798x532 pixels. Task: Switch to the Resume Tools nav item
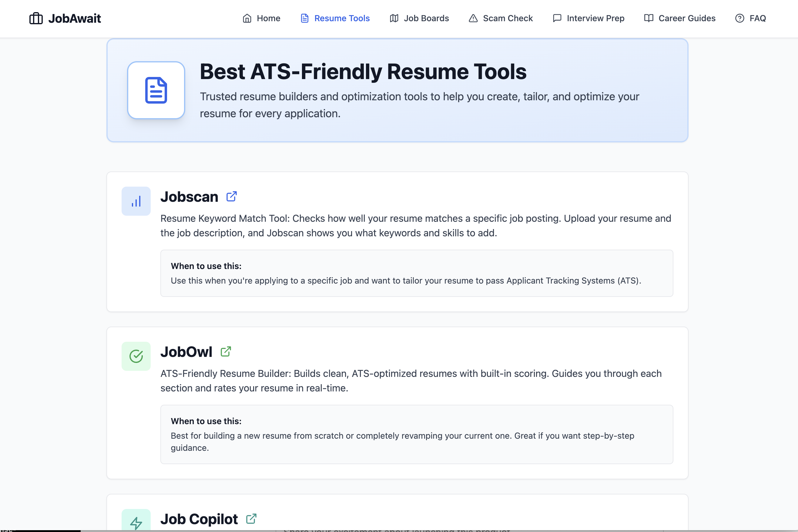tap(342, 18)
